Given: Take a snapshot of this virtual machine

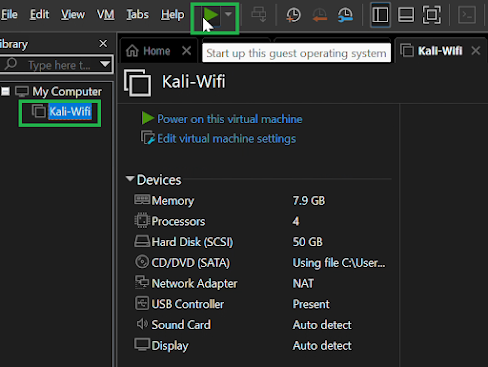Looking at the screenshot, I should (x=293, y=15).
